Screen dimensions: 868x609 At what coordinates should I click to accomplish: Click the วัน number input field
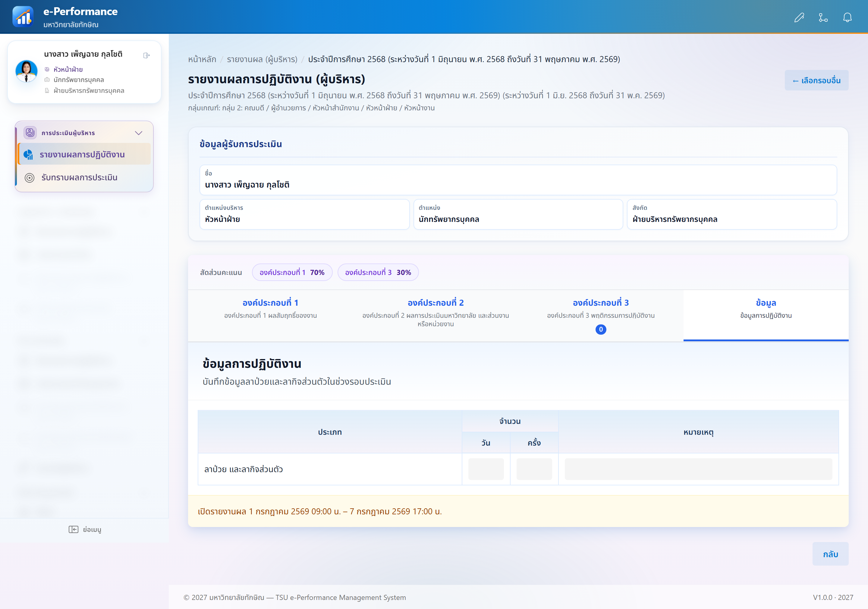point(486,469)
